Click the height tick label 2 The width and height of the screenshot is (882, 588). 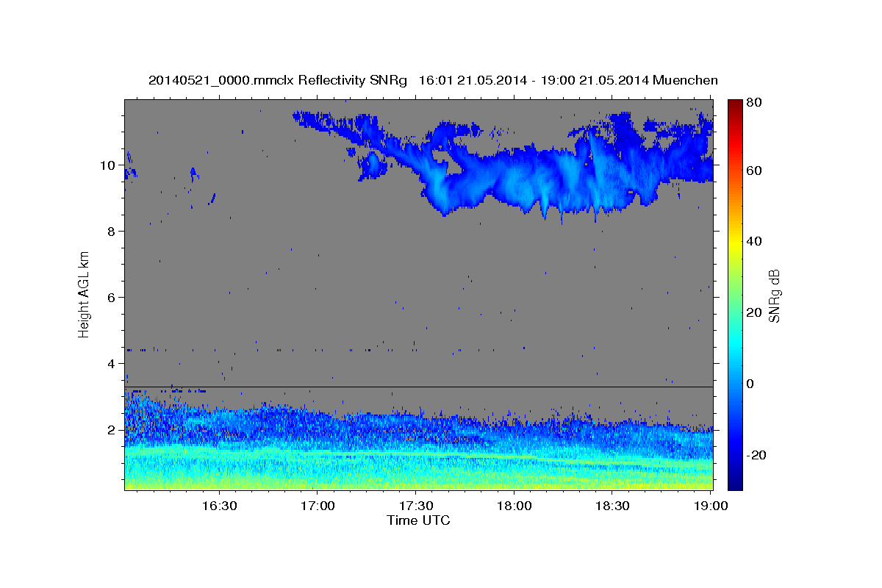110,430
